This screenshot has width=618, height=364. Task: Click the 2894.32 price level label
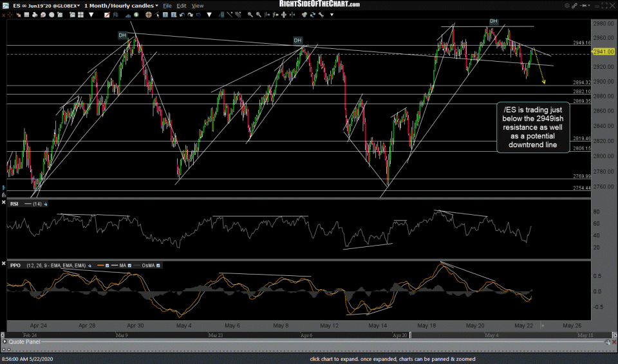[x=582, y=82]
